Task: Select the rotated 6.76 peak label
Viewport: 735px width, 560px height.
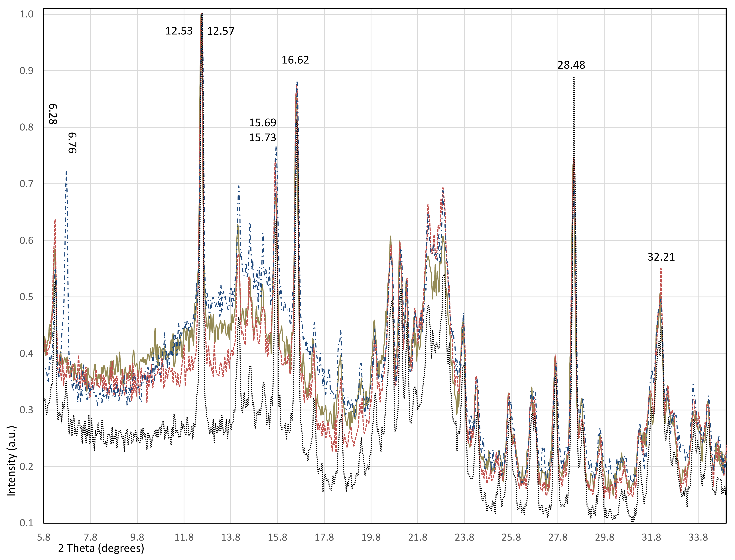Action: (72, 143)
